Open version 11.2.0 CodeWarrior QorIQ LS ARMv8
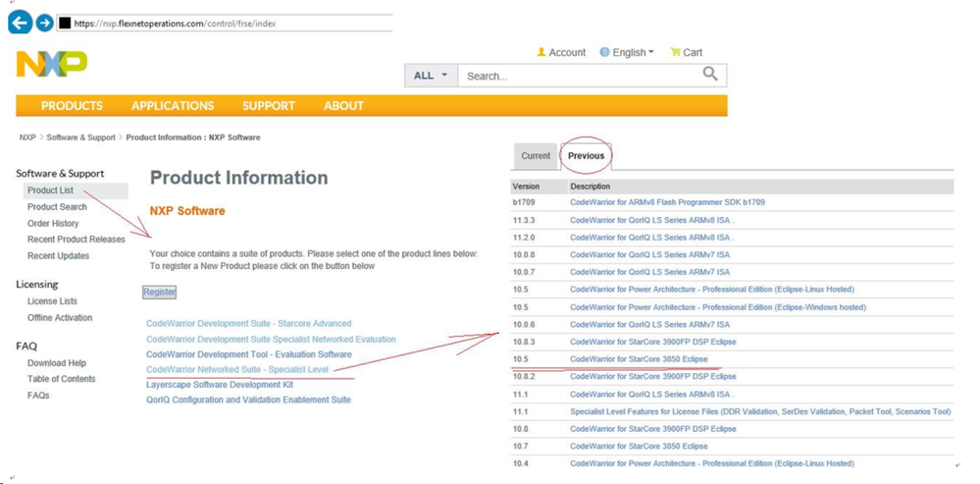980x484 pixels. pyautogui.click(x=652, y=237)
